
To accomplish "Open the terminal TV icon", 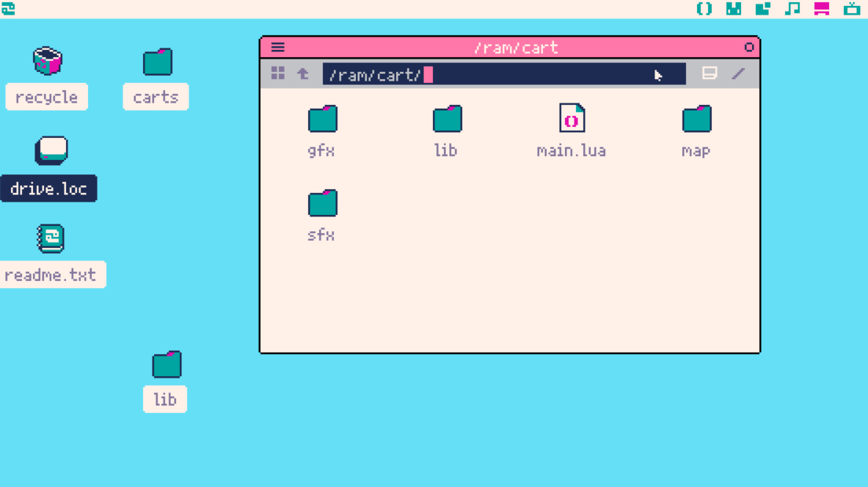I will point(851,9).
